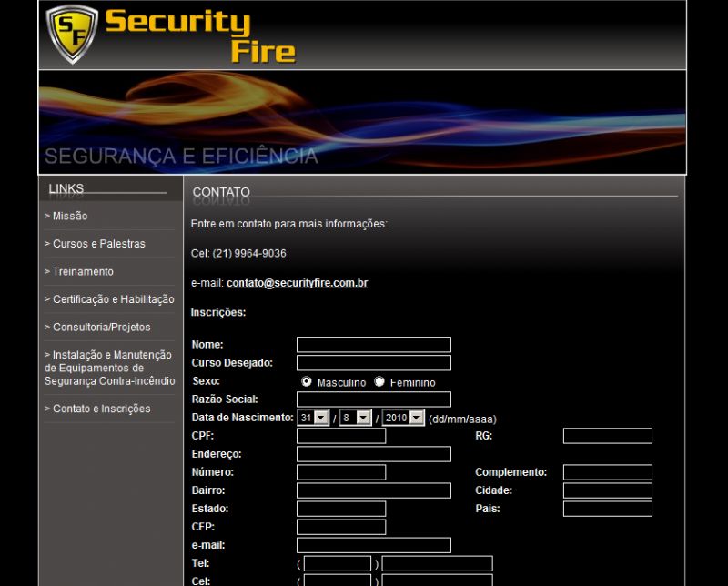Focus the e-mail form field

(374, 545)
